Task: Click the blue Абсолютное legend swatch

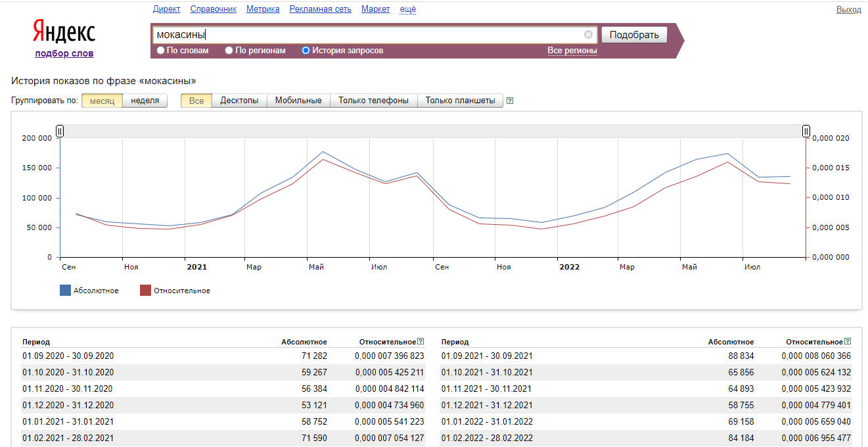Action: pyautogui.click(x=65, y=291)
